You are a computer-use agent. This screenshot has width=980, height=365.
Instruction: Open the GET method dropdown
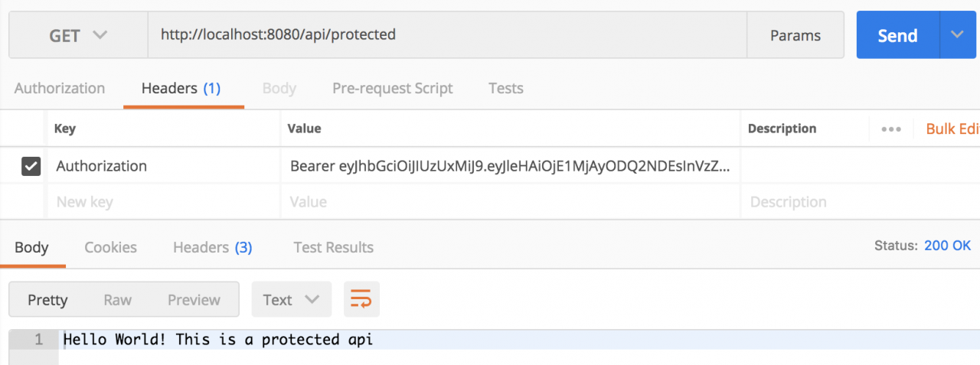[x=78, y=35]
